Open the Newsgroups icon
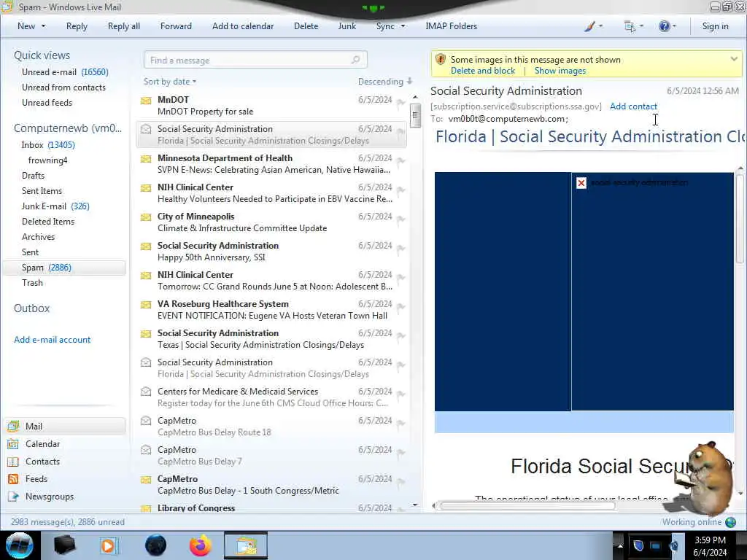747x560 pixels. click(13, 497)
